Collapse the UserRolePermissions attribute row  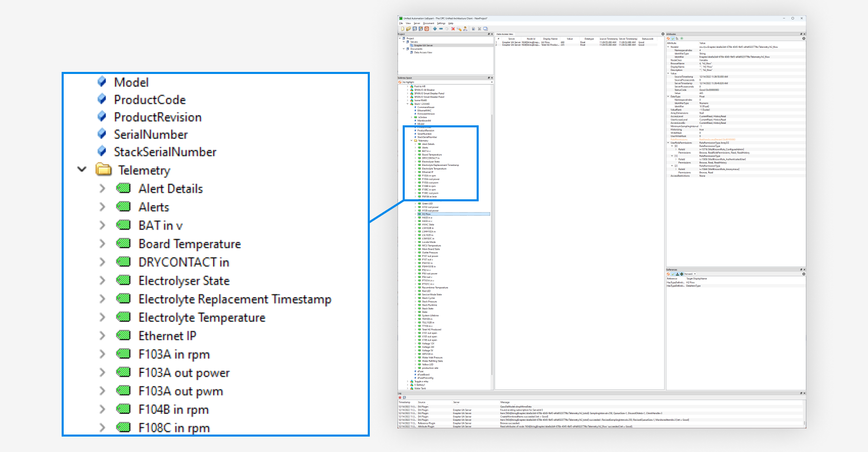click(x=668, y=143)
